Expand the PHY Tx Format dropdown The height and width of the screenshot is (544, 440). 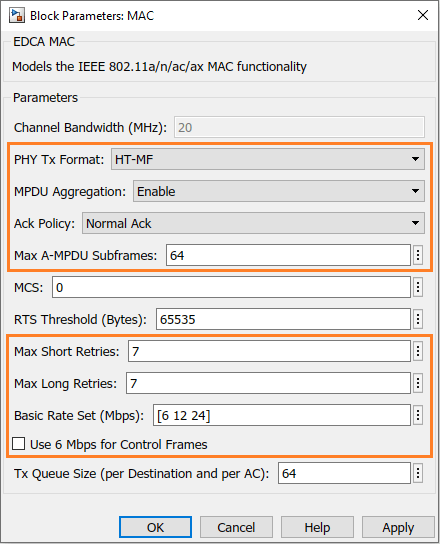point(268,159)
